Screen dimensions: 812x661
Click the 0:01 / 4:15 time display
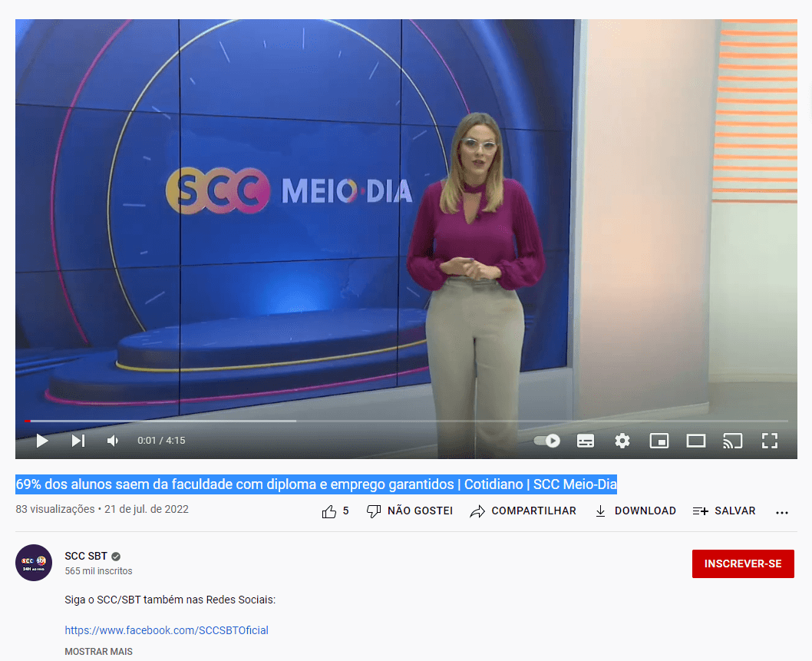tap(161, 441)
